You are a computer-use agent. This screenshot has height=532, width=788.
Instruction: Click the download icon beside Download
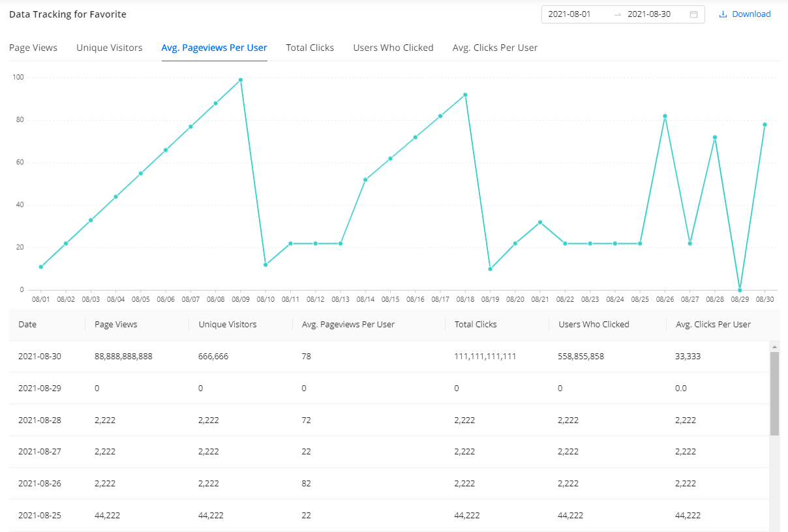(723, 14)
